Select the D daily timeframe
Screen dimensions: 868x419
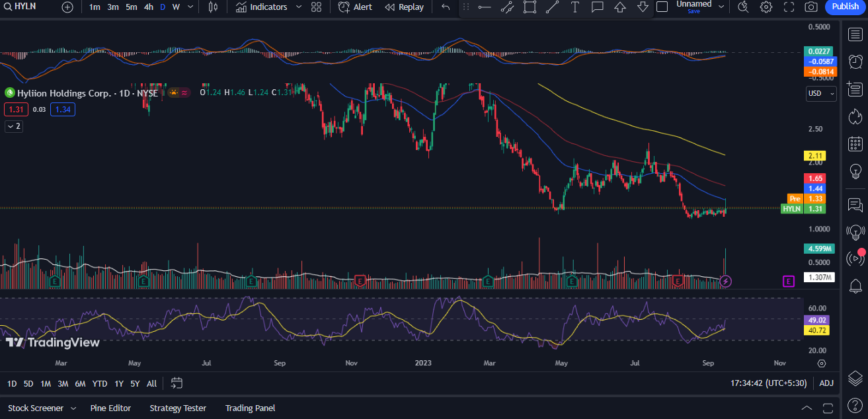(163, 7)
